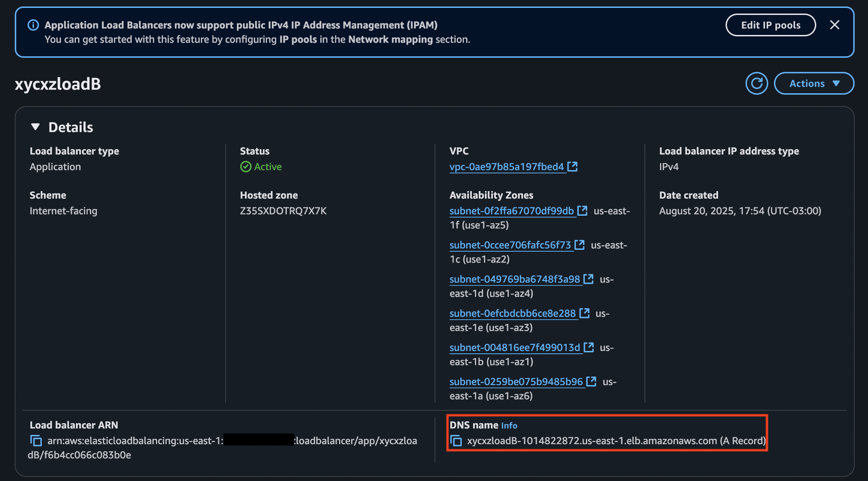Viewport: 868px width, 481px height.
Task: Open subnet-049769ba6748f3a98 with external link icon
Action: tap(588, 279)
